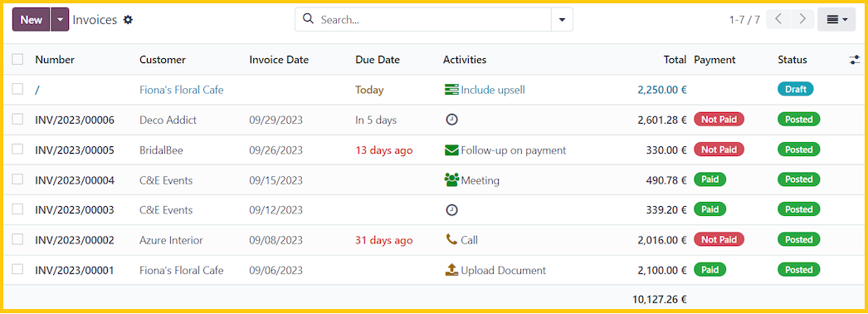This screenshot has width=868, height=314.
Task: Select checkbox for INV/2023/00004
Action: pyautogui.click(x=17, y=179)
